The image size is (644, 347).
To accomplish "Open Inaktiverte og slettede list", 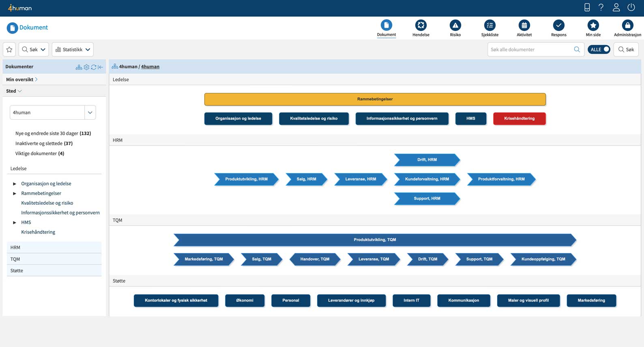I will tap(44, 144).
